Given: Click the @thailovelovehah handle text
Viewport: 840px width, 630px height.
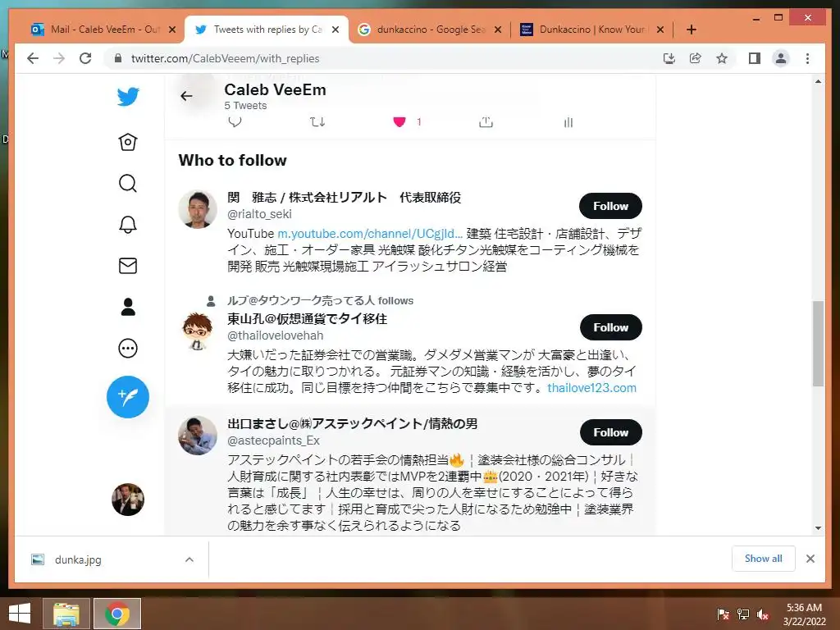Looking at the screenshot, I should (276, 336).
